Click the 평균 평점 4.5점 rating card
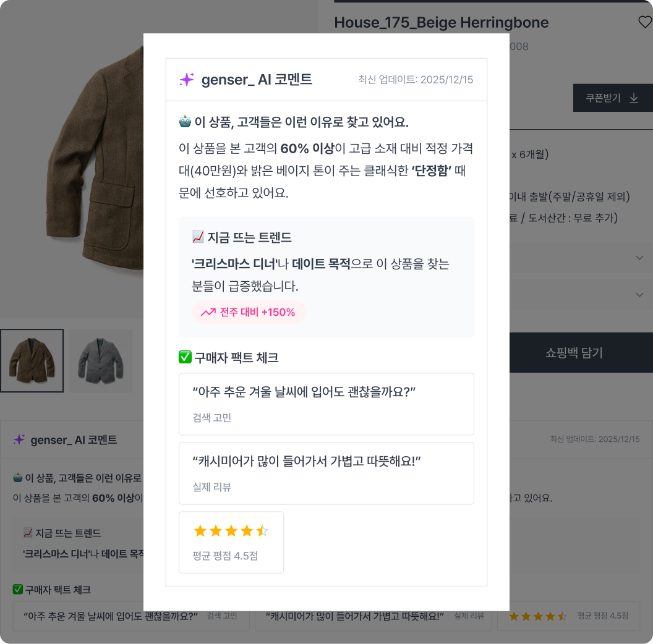 pos(231,543)
